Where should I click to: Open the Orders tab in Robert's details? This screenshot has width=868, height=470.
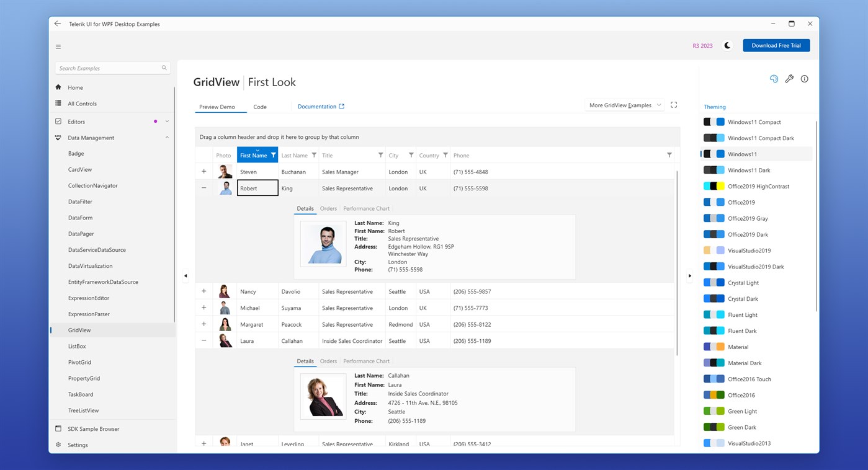pyautogui.click(x=328, y=208)
